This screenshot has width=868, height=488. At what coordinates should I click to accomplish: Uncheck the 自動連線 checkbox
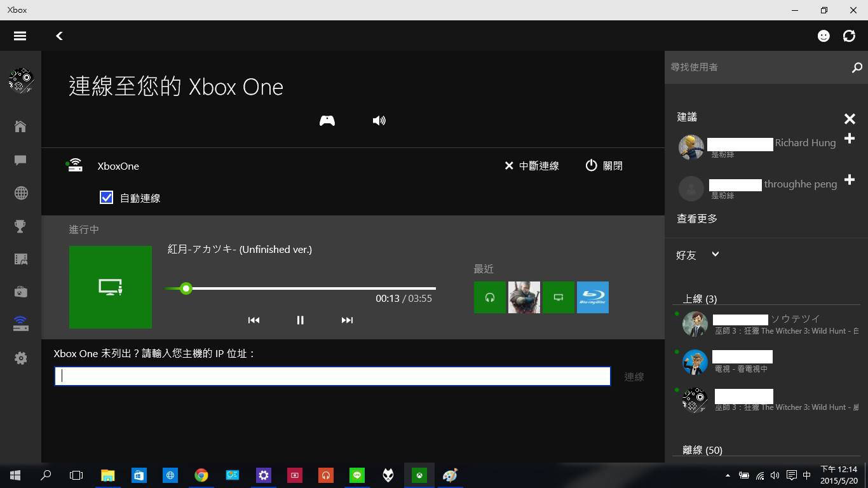click(x=107, y=198)
